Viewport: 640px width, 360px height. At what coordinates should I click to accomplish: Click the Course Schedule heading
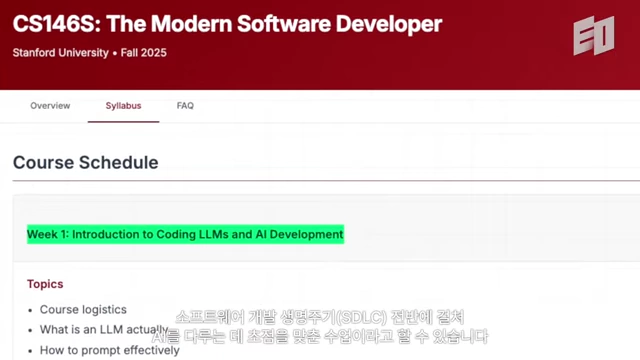tap(86, 162)
